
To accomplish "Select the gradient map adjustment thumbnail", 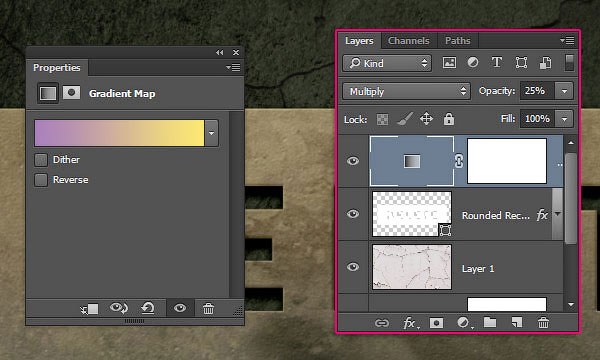I will pos(412,161).
